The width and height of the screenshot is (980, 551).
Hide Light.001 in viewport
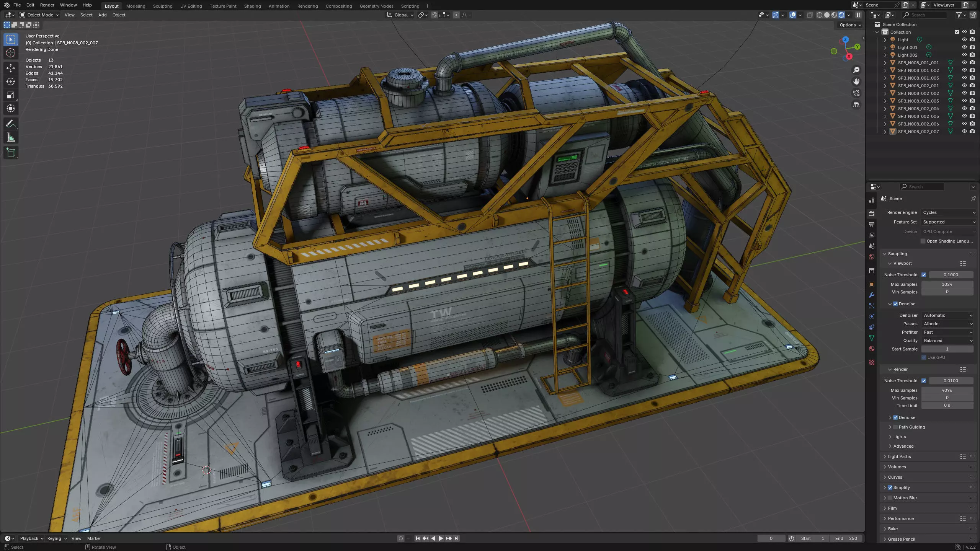964,47
